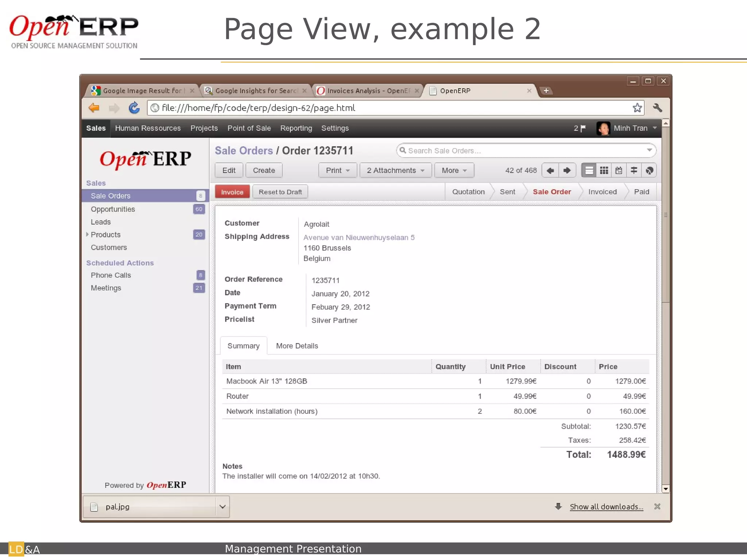Open the 2 Attachments dropdown

[396, 171]
